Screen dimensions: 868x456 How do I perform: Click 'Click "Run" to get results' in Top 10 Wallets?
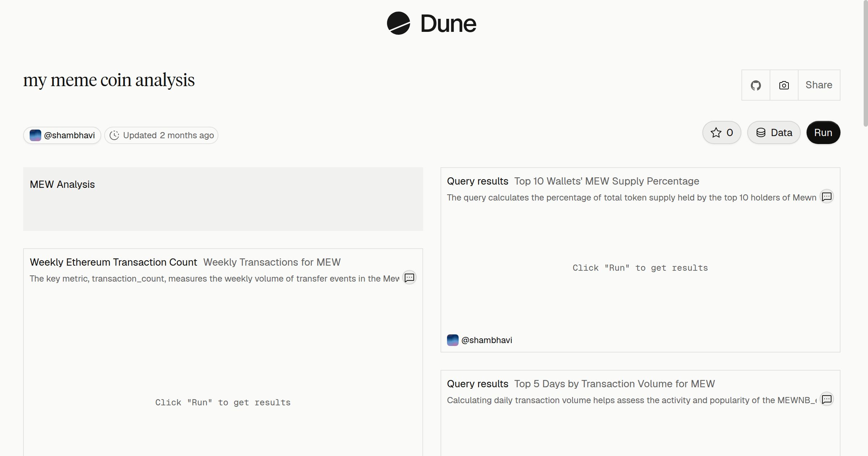640,268
